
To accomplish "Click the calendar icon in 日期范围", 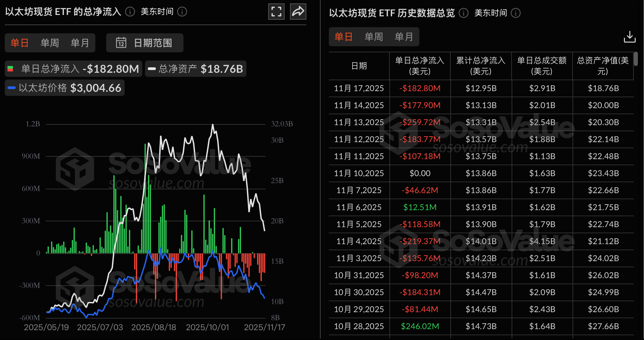I will click(x=121, y=43).
